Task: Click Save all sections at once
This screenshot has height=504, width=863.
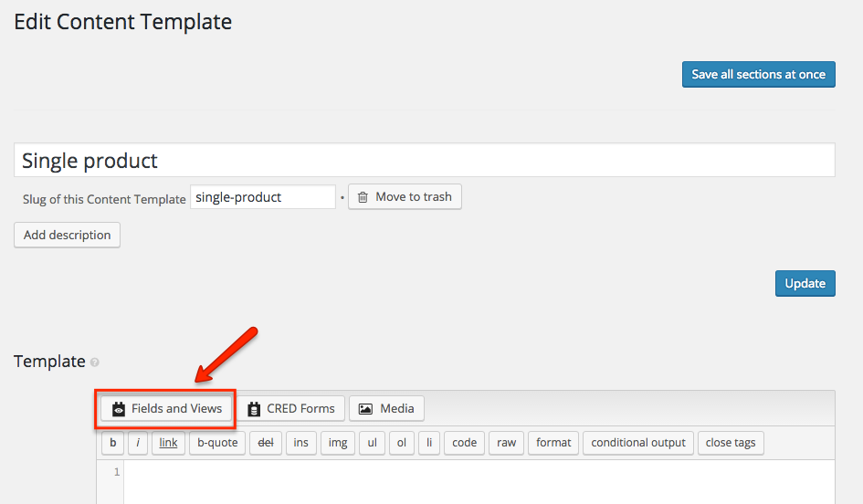Action: point(758,74)
